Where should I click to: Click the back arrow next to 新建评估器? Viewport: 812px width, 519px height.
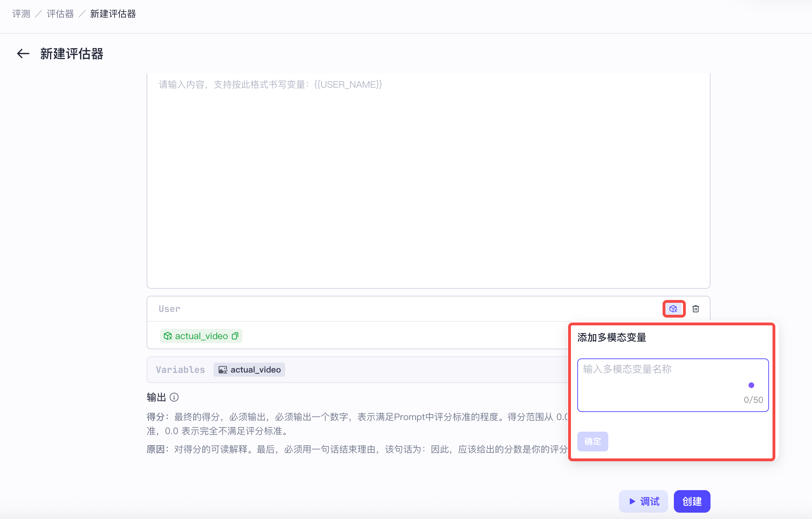point(23,54)
